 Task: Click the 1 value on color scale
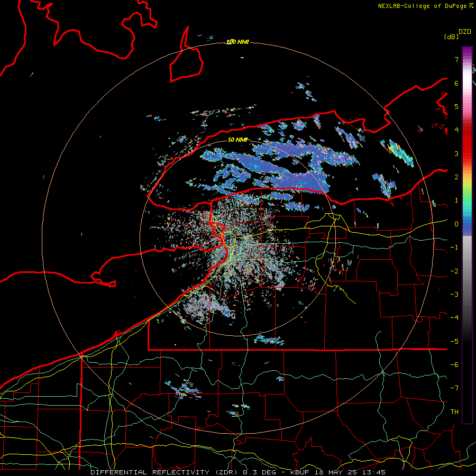pos(456,200)
